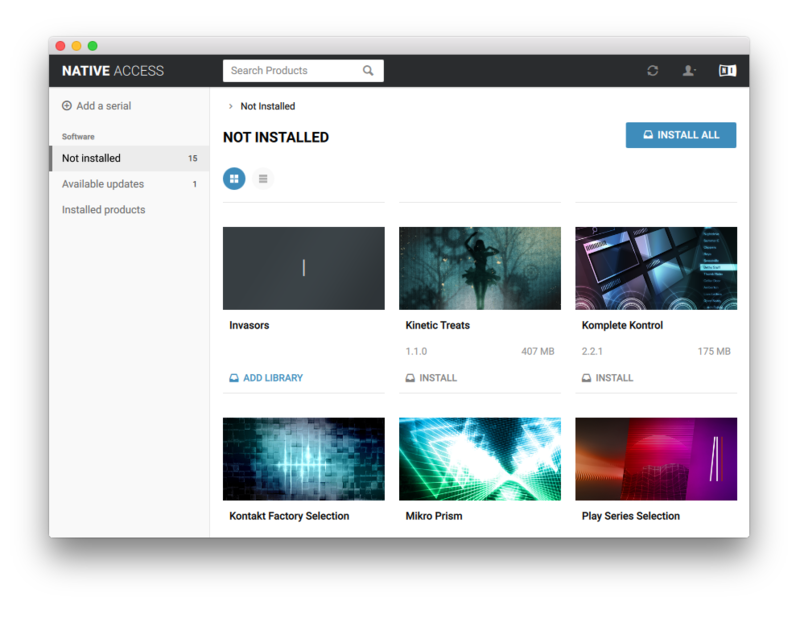
Task: Click the Mikro Prism thumbnail
Action: (x=480, y=459)
